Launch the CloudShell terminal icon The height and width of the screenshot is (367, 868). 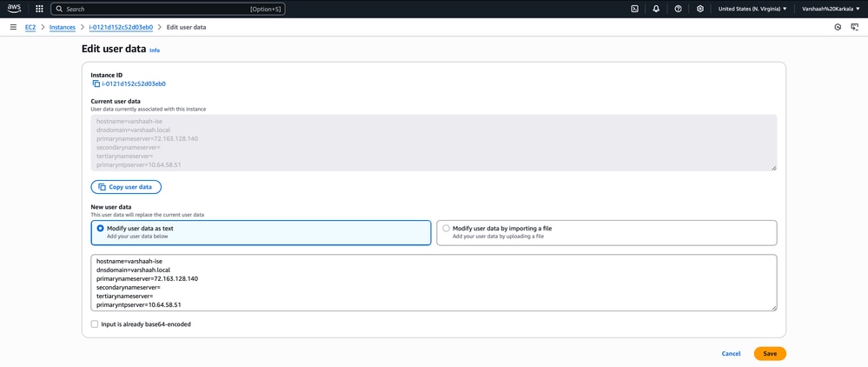tap(635, 9)
